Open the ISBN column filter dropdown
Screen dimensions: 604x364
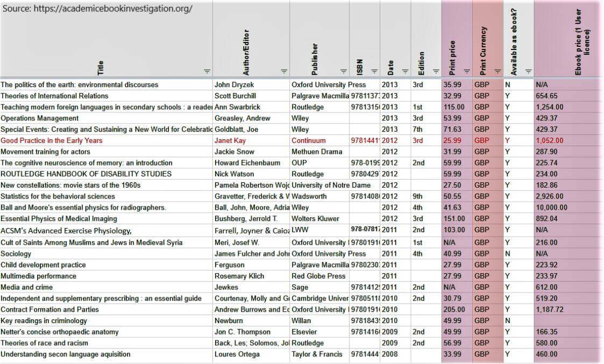374,72
